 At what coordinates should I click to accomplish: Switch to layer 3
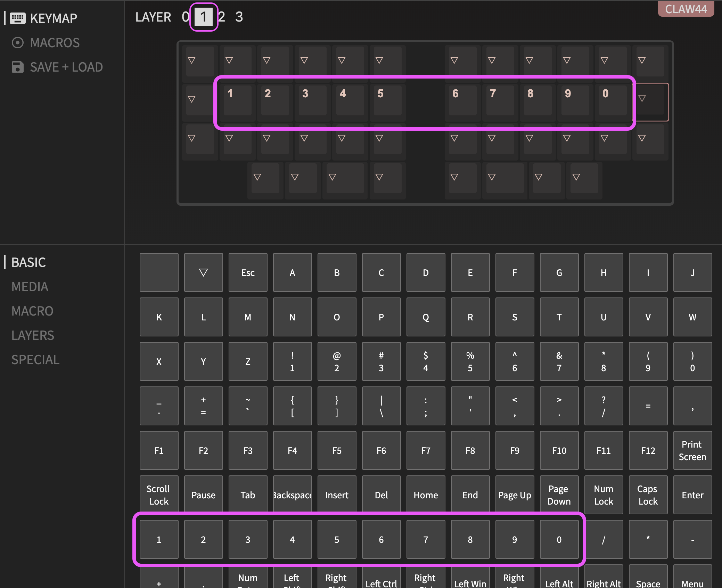(x=239, y=17)
